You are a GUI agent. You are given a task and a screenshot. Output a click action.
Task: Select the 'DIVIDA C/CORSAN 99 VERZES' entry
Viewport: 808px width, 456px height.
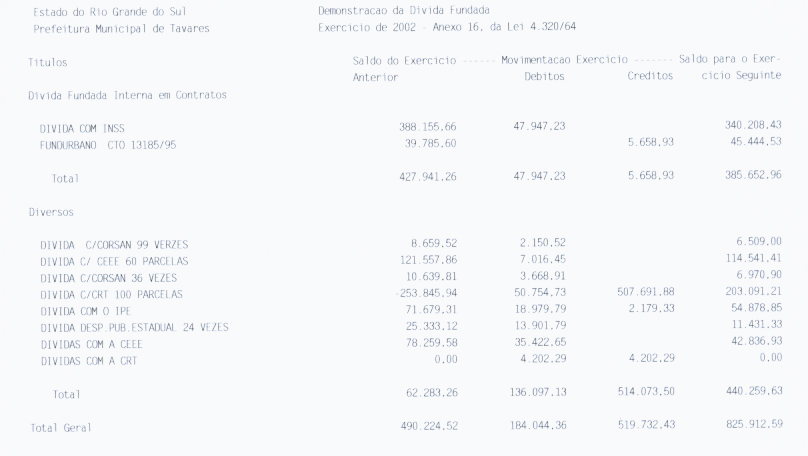(x=114, y=245)
